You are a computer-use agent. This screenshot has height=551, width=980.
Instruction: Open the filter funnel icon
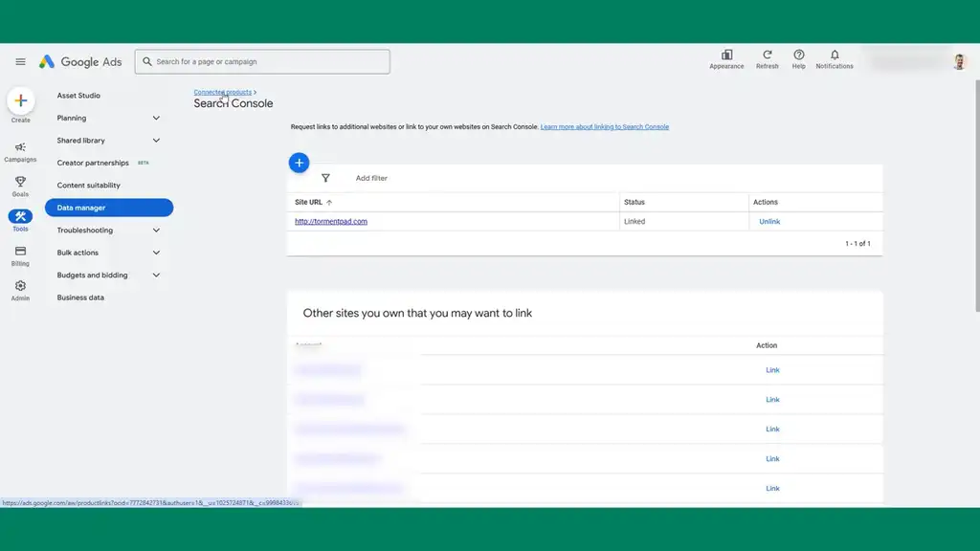pos(326,178)
